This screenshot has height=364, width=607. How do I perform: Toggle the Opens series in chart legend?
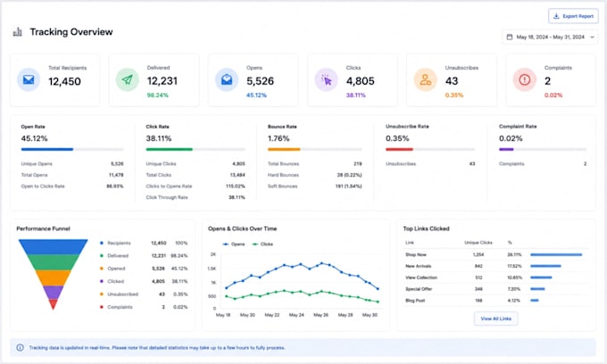[234, 244]
